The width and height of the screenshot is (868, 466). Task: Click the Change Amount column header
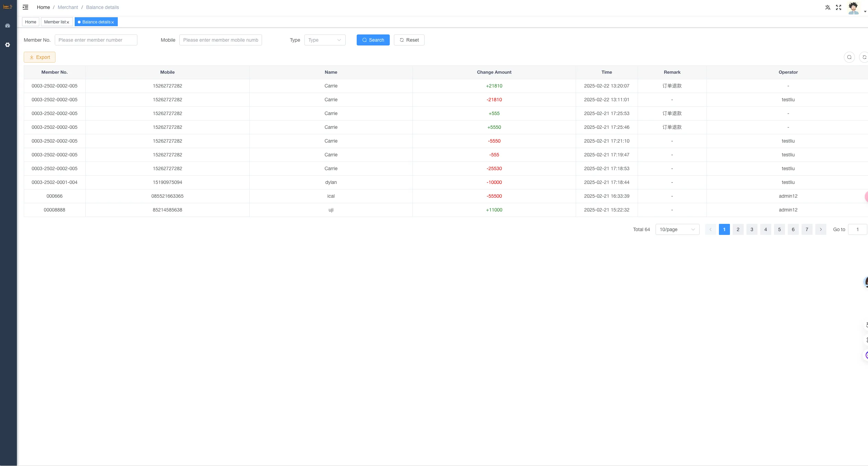(494, 72)
